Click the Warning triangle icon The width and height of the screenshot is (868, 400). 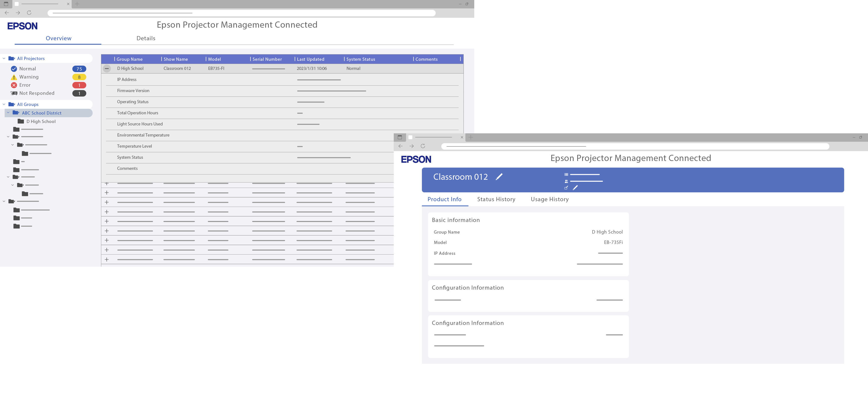(14, 77)
